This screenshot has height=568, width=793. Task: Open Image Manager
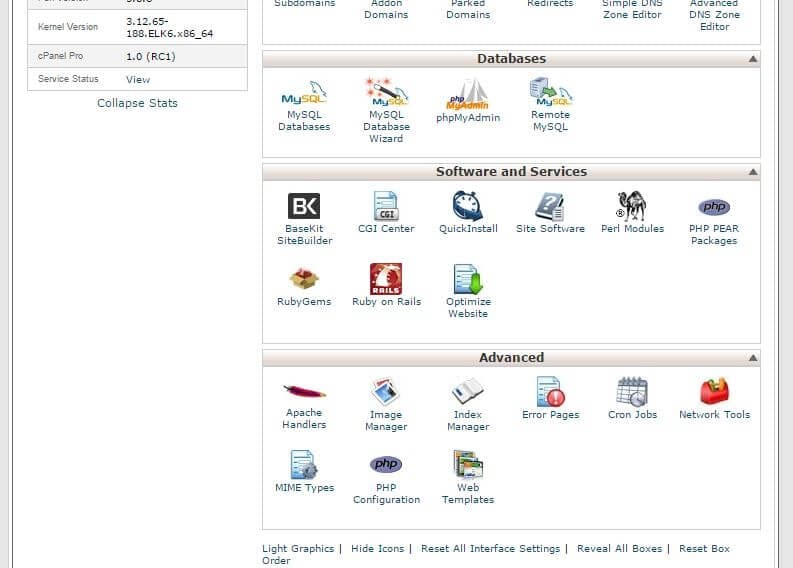click(386, 392)
